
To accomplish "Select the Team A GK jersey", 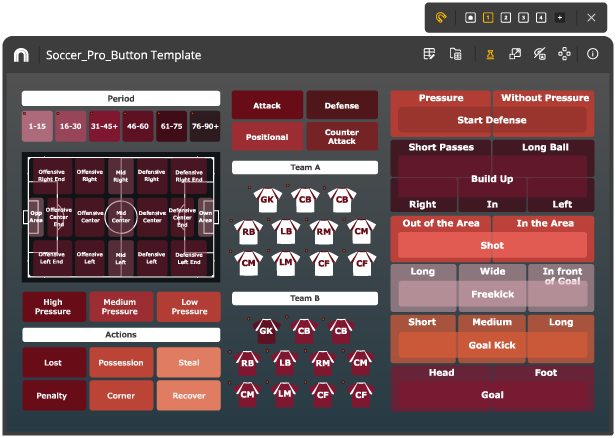I will coord(267,199).
